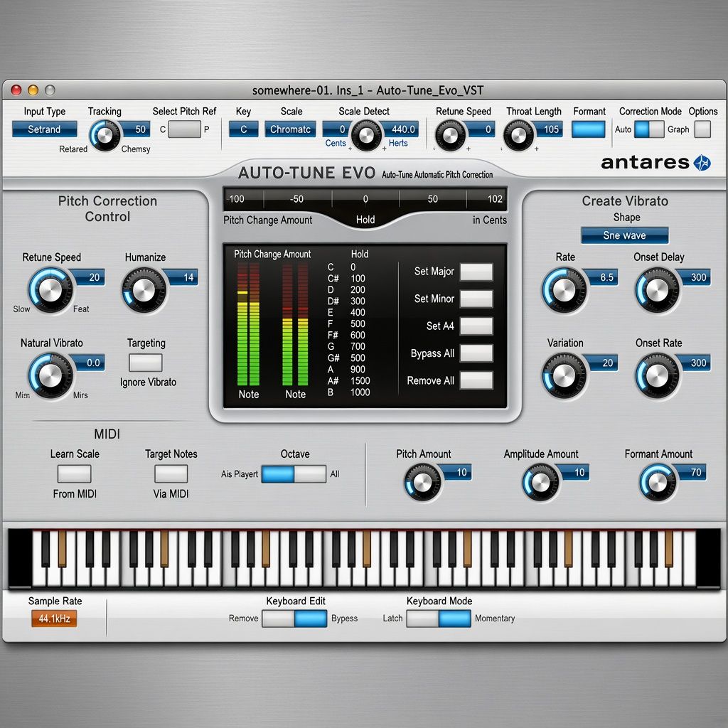
Task: Click the Set Minor button
Action: 476,299
